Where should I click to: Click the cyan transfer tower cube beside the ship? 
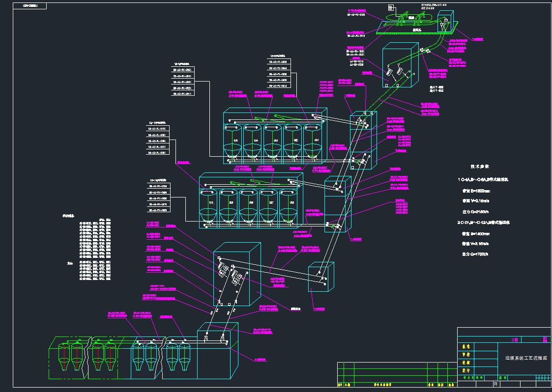coord(446,22)
